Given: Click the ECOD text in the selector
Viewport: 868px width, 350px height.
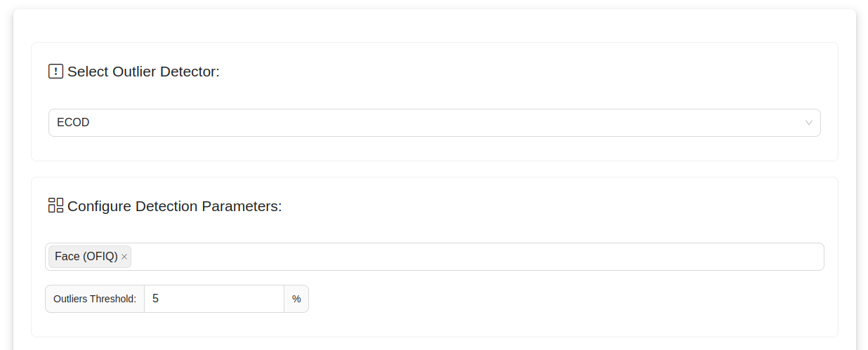Looking at the screenshot, I should click(73, 123).
